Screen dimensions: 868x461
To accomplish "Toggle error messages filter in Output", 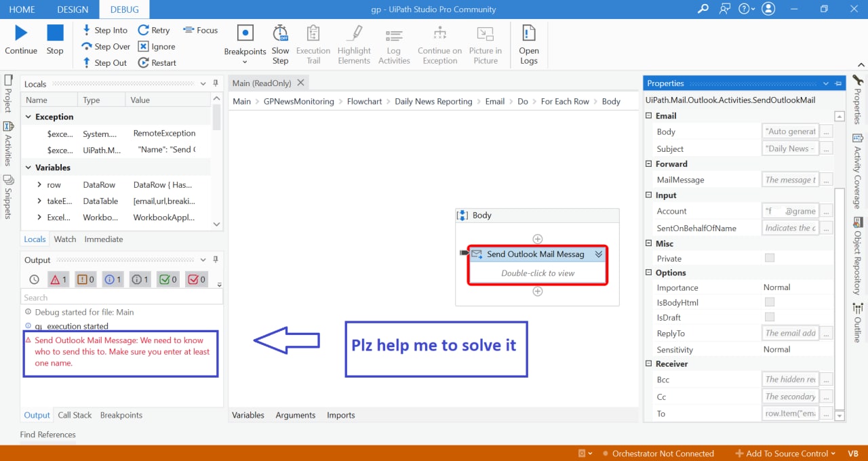I will coord(58,279).
